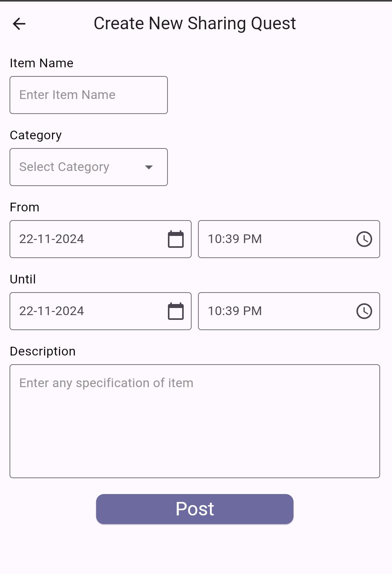Click the Create New Sharing Quest title
This screenshot has height=574, width=392.
(x=195, y=24)
